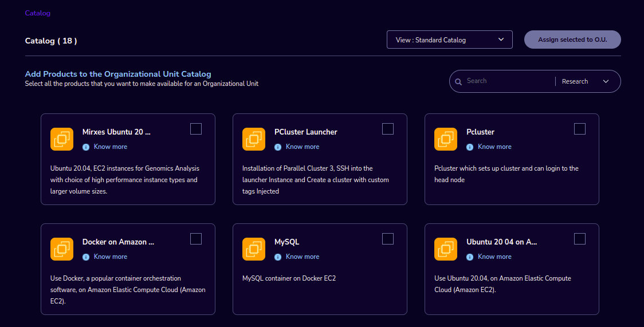Click the info icon under Pcluster
This screenshot has height=327, width=644.
[x=470, y=147]
